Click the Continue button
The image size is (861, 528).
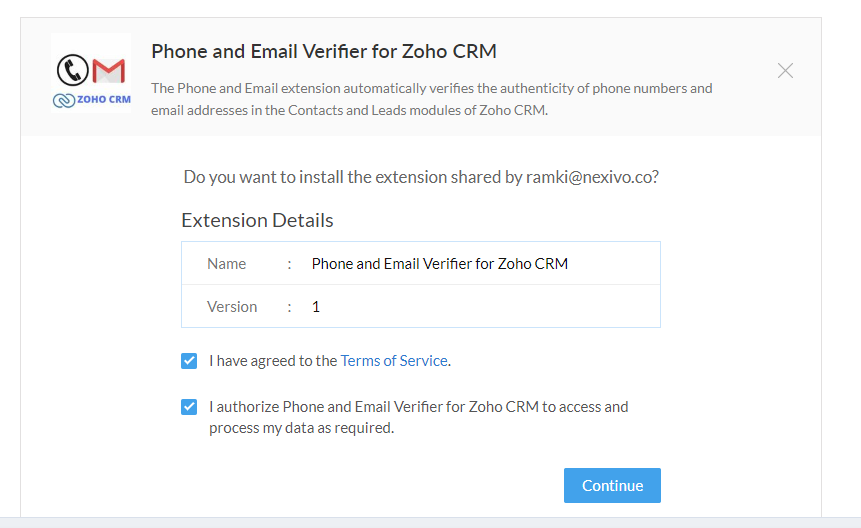coord(612,485)
